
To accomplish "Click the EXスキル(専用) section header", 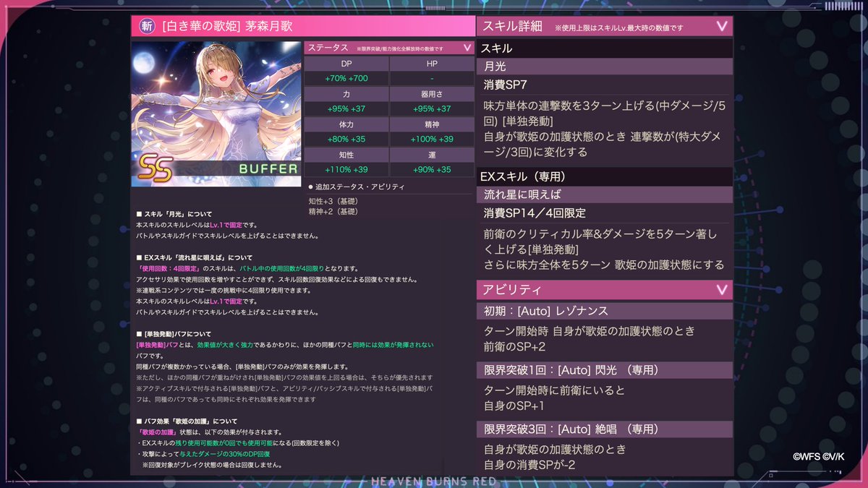I will click(605, 176).
